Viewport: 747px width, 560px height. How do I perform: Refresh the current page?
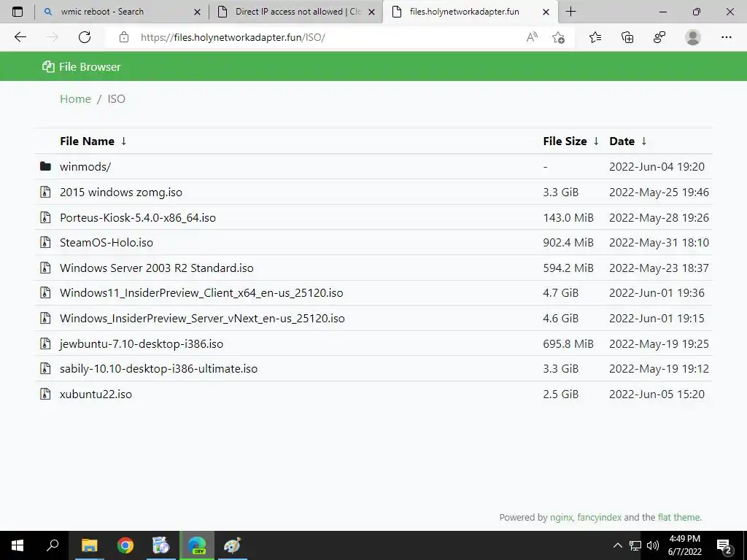[x=85, y=37]
